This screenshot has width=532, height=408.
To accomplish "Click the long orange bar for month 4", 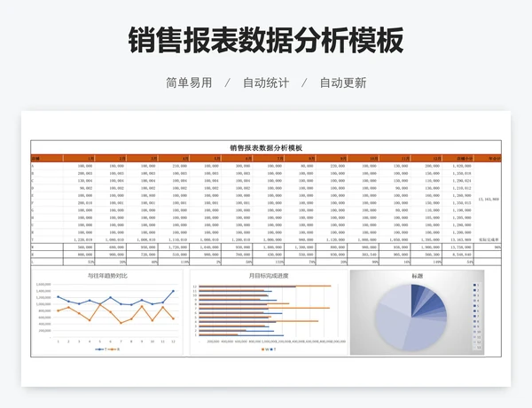I will (259, 321).
